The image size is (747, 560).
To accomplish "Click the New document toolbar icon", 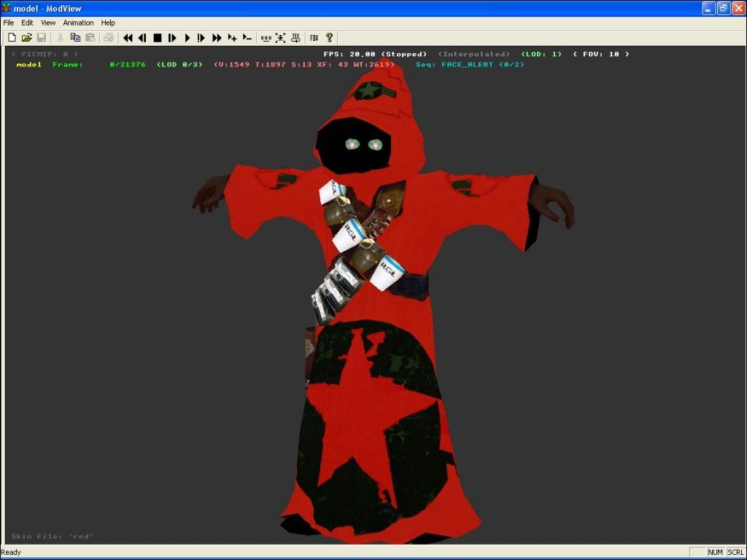I will (12, 38).
